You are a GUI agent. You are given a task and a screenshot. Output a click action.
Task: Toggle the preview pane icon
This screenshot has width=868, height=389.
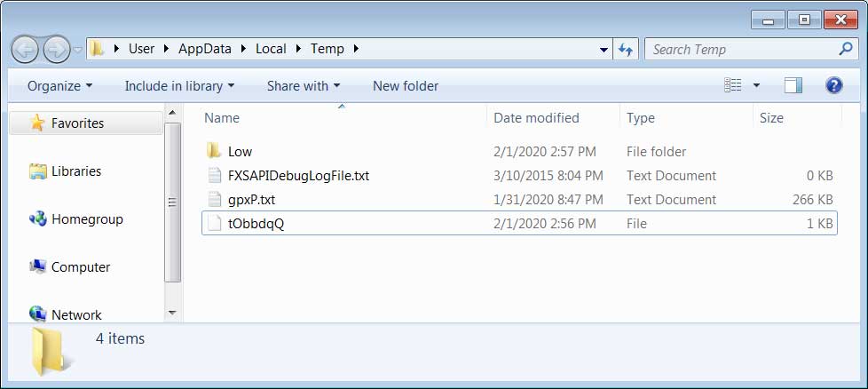pyautogui.click(x=793, y=85)
